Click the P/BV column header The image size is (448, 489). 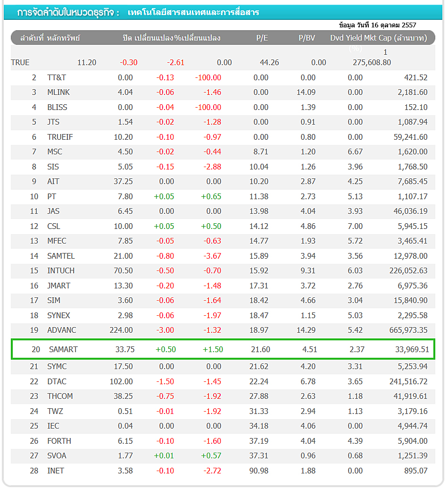pyautogui.click(x=307, y=38)
